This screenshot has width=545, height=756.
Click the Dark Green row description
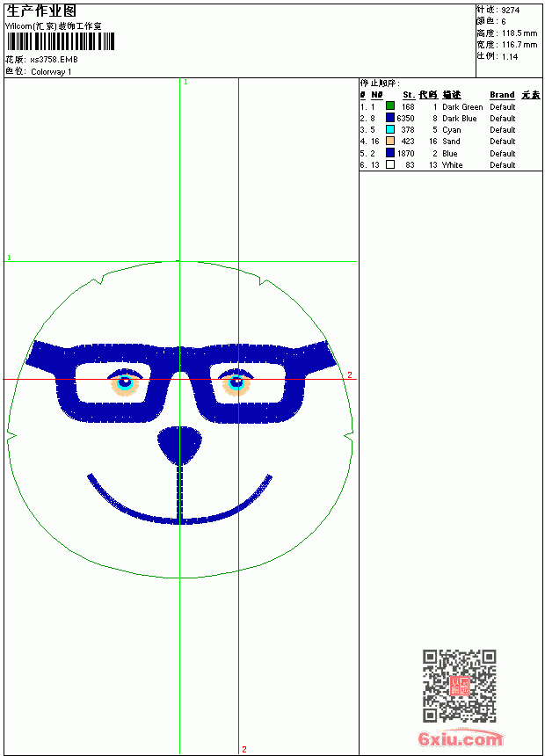(x=462, y=106)
